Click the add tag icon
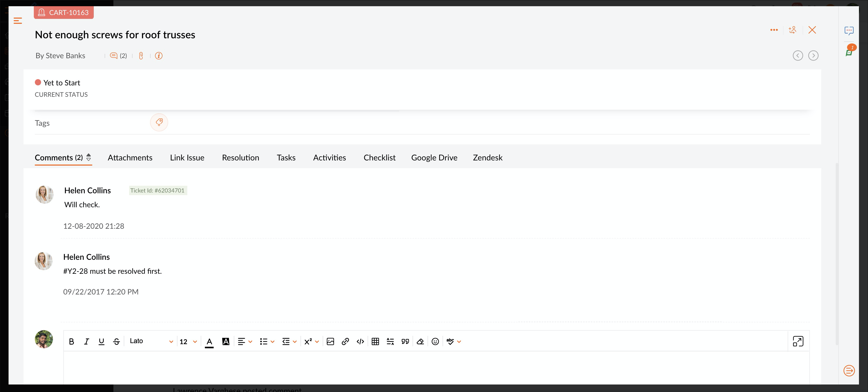 click(x=159, y=122)
